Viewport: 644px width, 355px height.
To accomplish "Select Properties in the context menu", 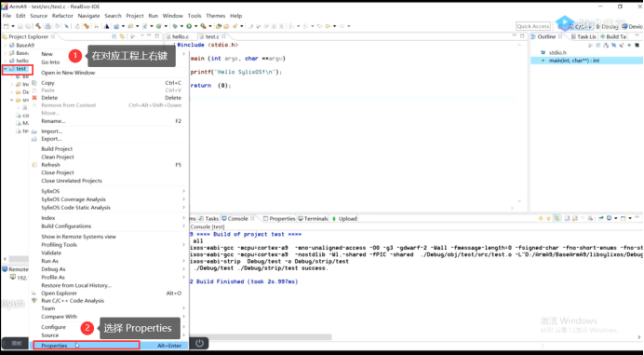I will [110, 346].
